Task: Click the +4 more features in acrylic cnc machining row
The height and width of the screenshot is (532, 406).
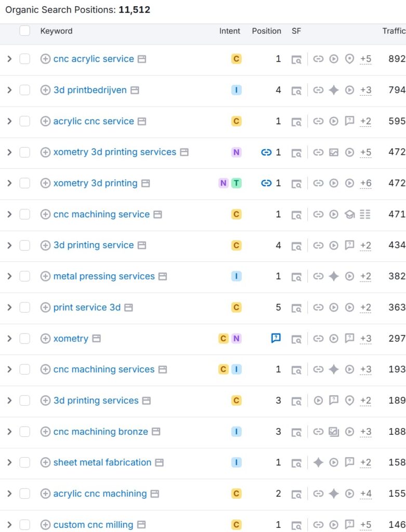Action: (365, 494)
